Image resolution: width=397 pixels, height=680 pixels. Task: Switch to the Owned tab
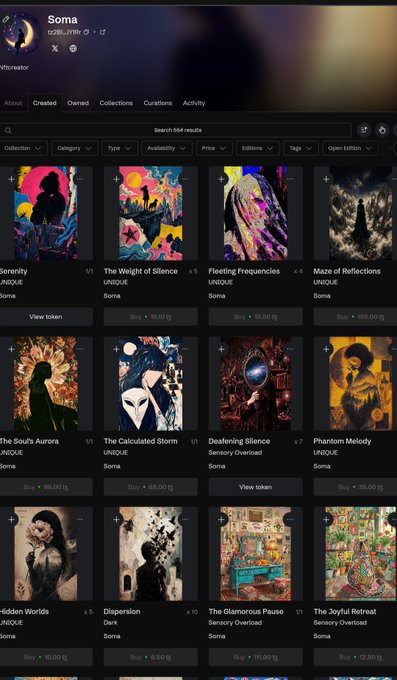click(78, 103)
